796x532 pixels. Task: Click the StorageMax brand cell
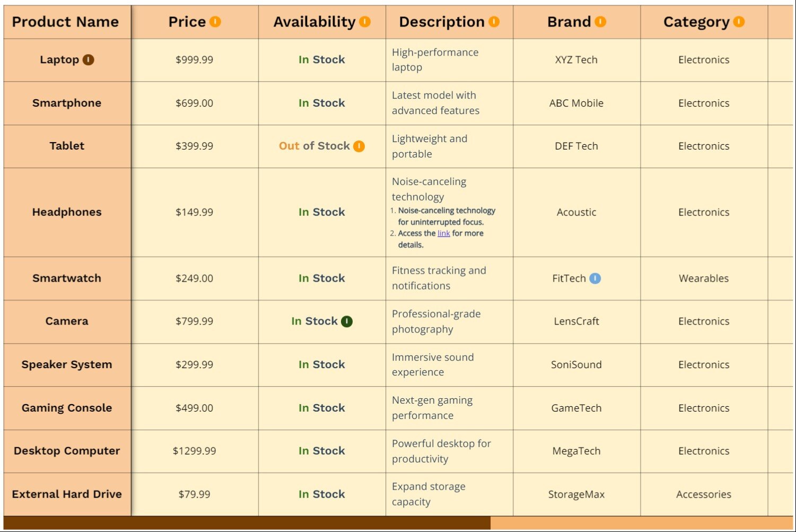pos(576,494)
